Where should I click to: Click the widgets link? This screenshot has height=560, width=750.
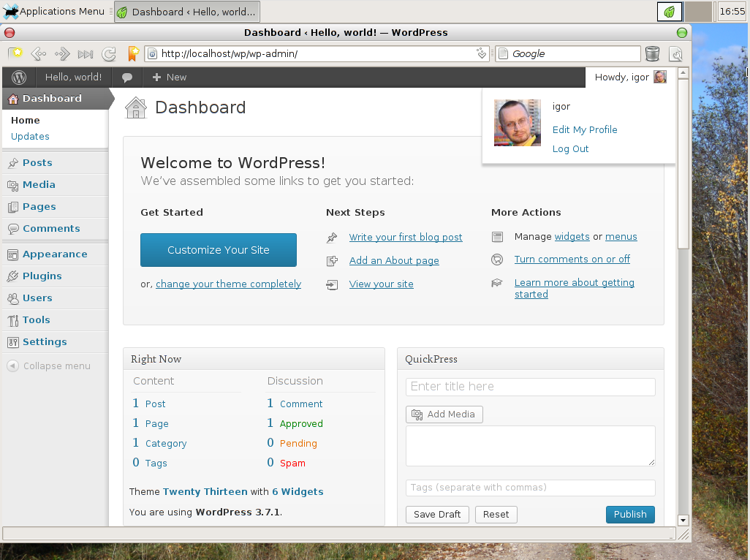click(x=572, y=237)
